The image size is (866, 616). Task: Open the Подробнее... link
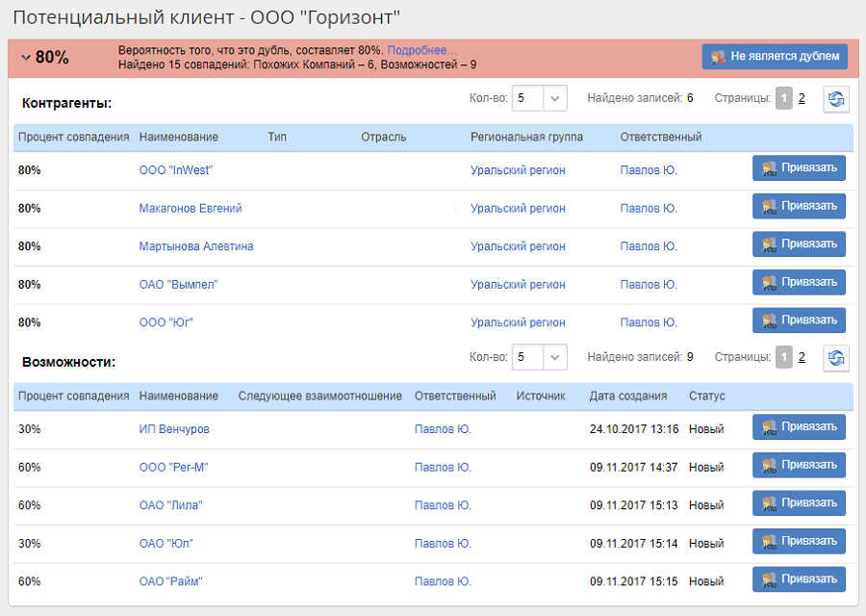point(422,50)
